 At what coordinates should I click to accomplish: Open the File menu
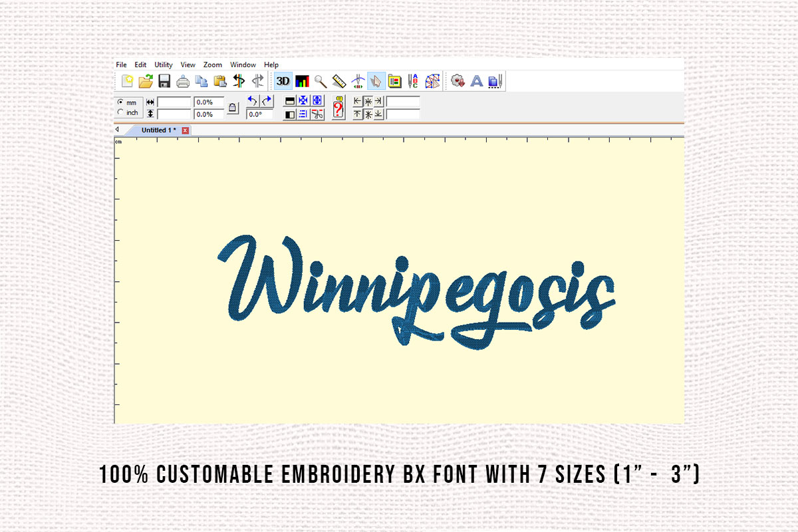click(x=122, y=65)
